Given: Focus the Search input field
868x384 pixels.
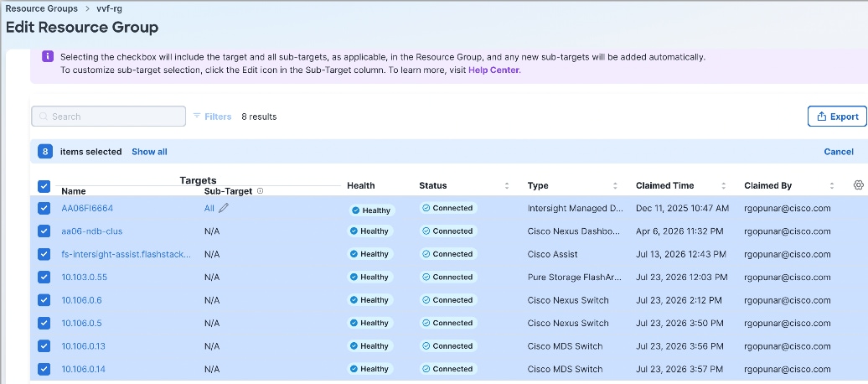Looking at the screenshot, I should point(109,117).
